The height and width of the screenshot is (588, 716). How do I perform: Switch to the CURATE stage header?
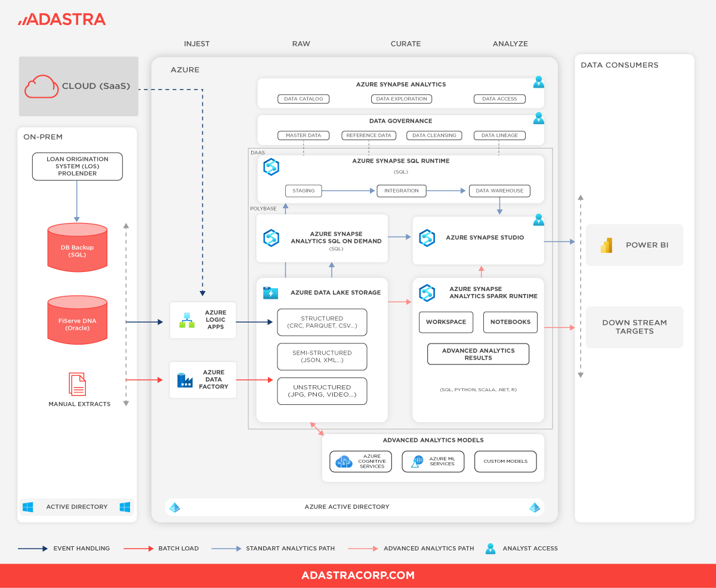pos(406,44)
